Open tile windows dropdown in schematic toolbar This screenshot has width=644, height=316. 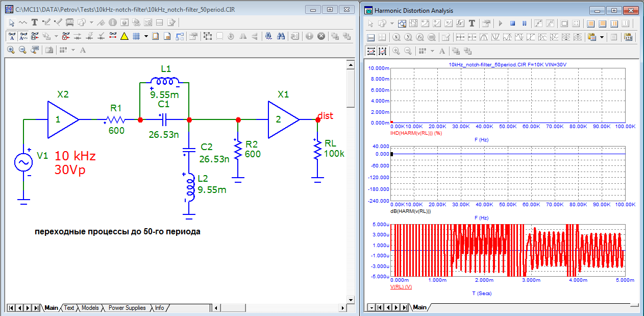(73, 50)
